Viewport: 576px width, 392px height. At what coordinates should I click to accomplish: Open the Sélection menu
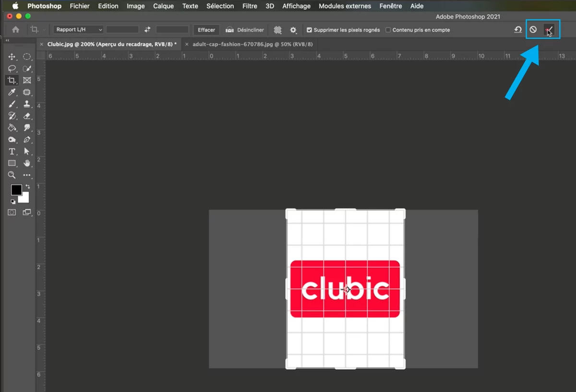pyautogui.click(x=220, y=6)
